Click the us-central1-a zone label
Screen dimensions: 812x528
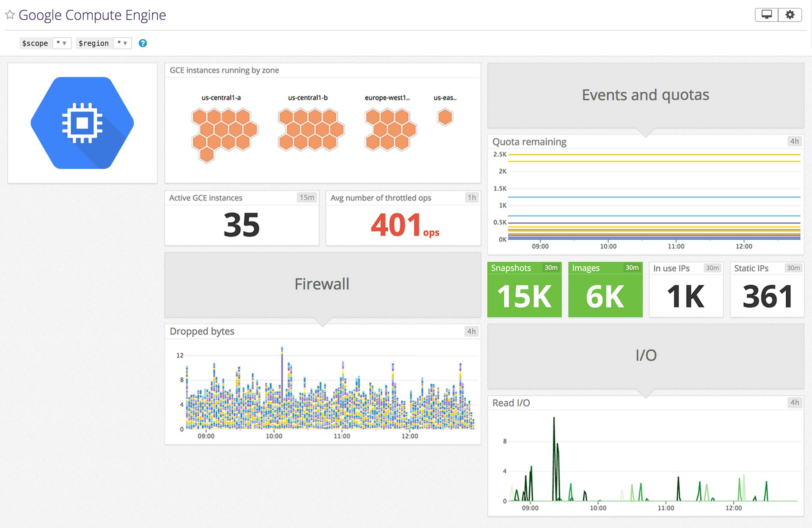point(221,98)
